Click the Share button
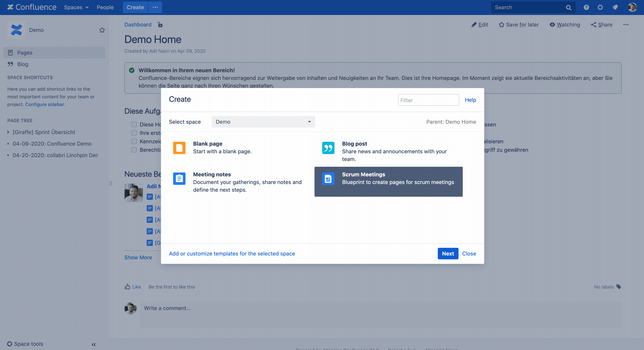This screenshot has width=644, height=350. point(602,25)
